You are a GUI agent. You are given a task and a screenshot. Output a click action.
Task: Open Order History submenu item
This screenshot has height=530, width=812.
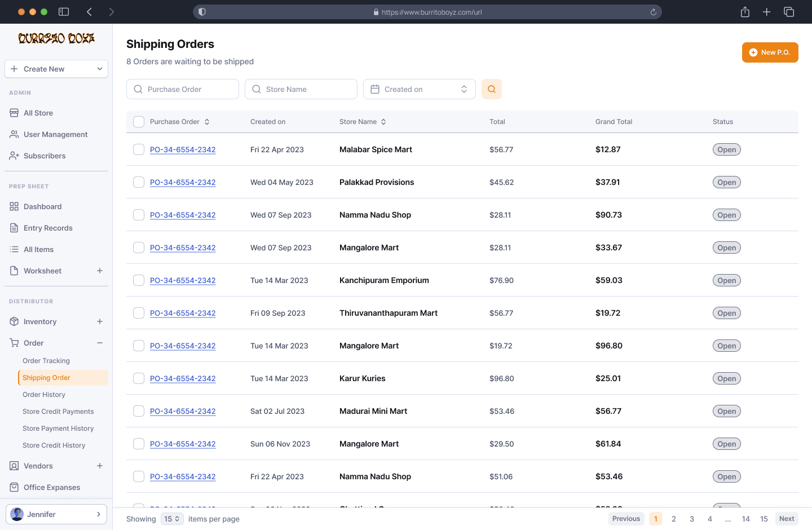(x=44, y=395)
